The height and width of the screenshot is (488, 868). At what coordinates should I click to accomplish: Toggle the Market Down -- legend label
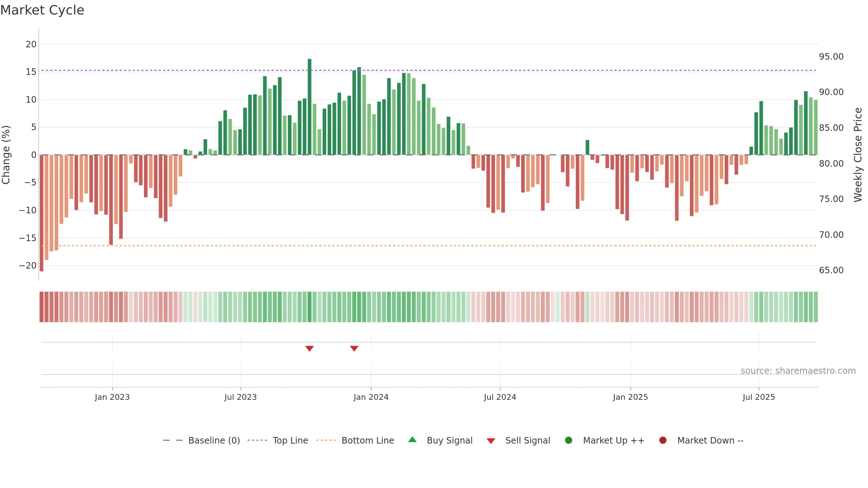point(710,440)
